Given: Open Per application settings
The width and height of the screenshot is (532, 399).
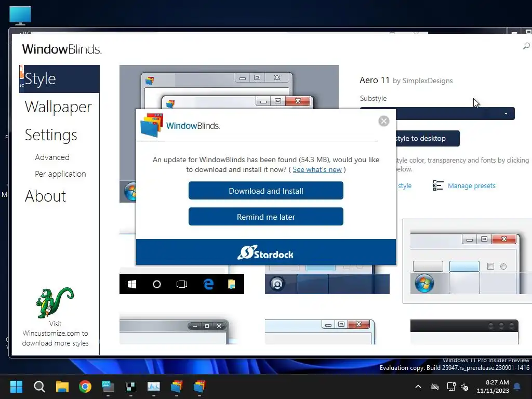Looking at the screenshot, I should (60, 174).
